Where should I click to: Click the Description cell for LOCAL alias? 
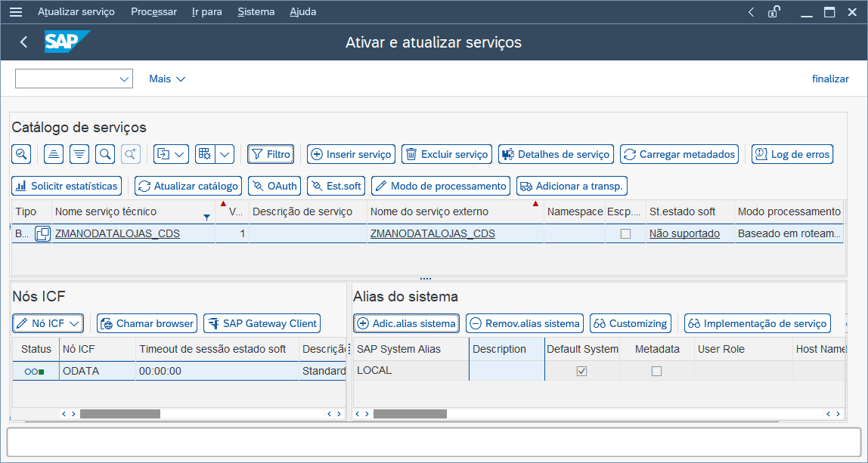pyautogui.click(x=507, y=372)
